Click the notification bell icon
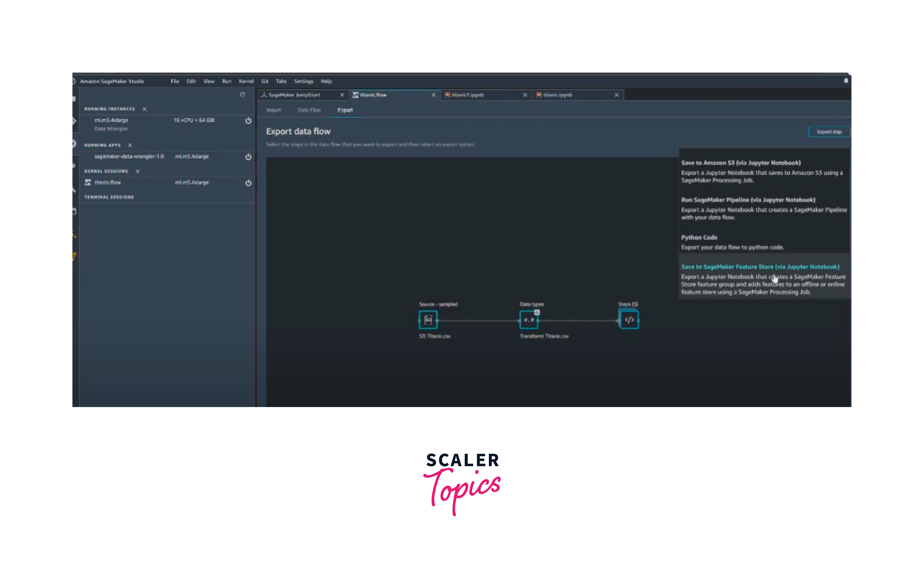The height and width of the screenshot is (568, 924). pyautogui.click(x=845, y=81)
